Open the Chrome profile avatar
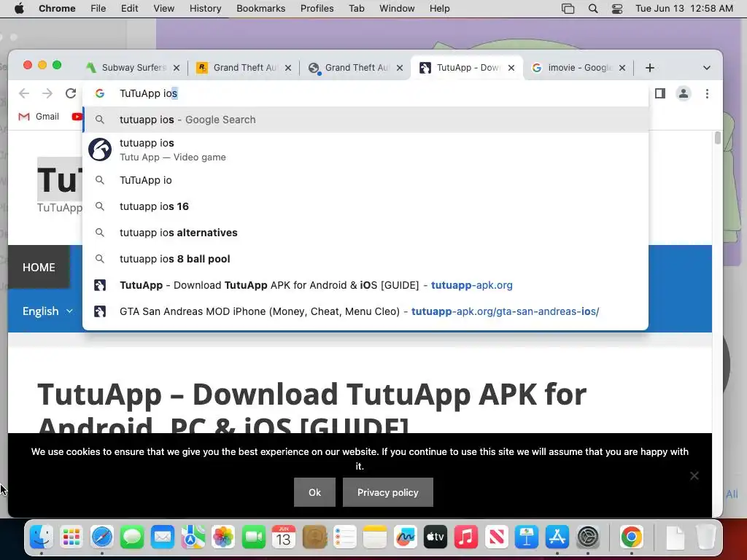The width and height of the screenshot is (747, 560). point(683,93)
